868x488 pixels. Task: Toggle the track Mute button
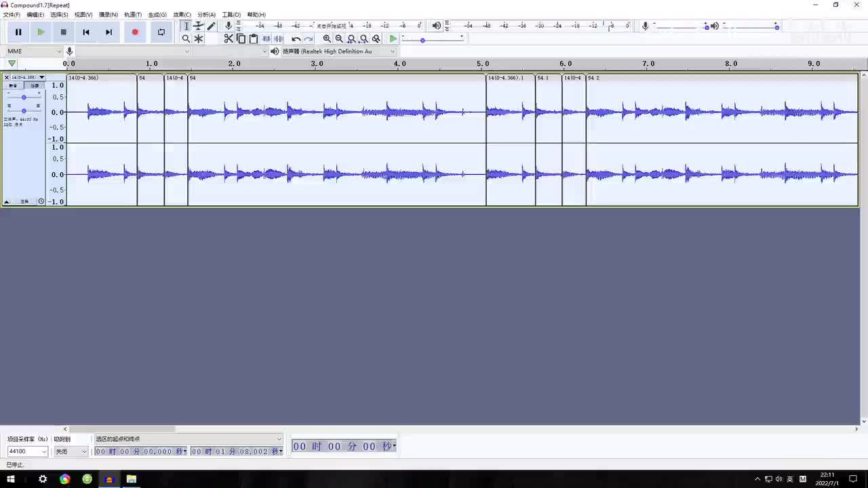(14, 85)
